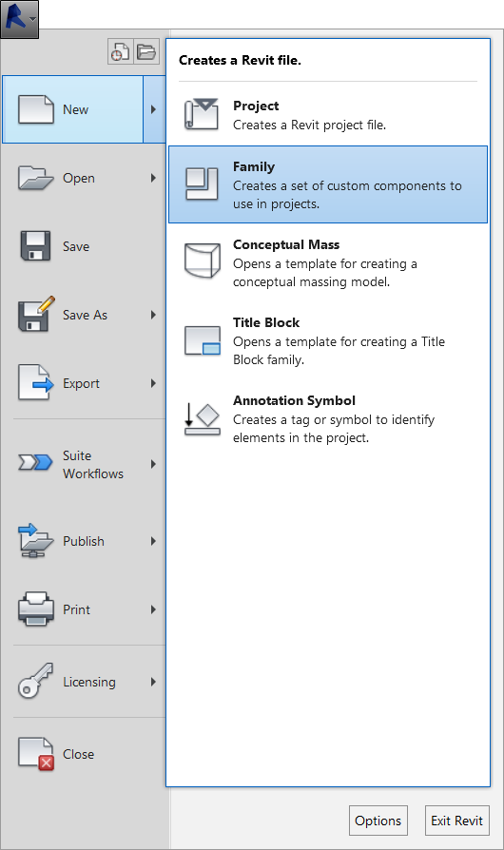
Task: Expand the Print submenu arrow
Action: (x=153, y=609)
